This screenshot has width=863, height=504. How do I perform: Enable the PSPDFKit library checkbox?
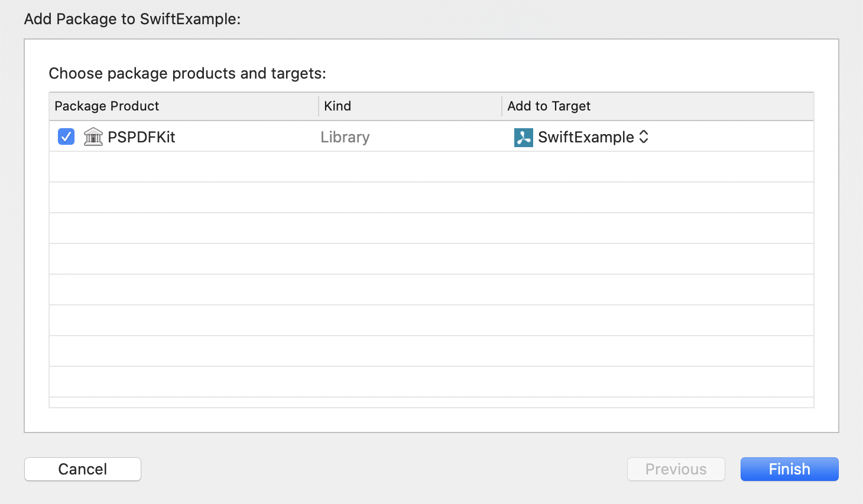(66, 136)
